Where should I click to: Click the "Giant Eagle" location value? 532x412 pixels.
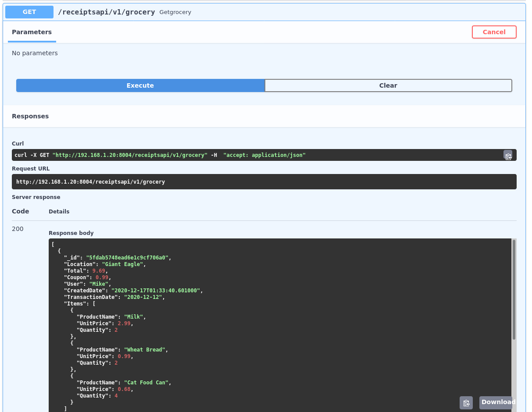pos(123,264)
